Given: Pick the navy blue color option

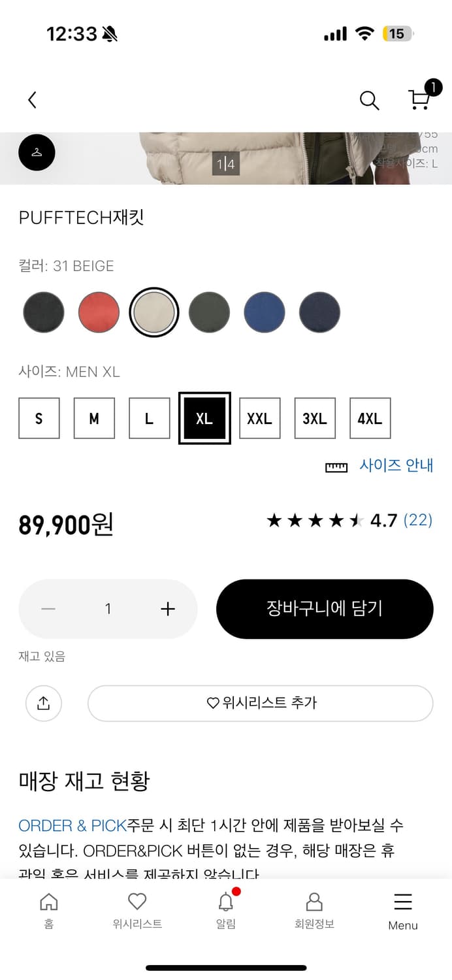Looking at the screenshot, I should point(319,312).
